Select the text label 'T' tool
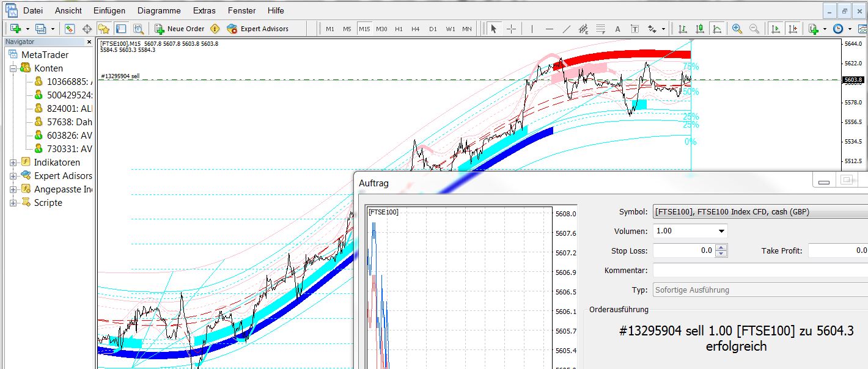 pyautogui.click(x=634, y=29)
